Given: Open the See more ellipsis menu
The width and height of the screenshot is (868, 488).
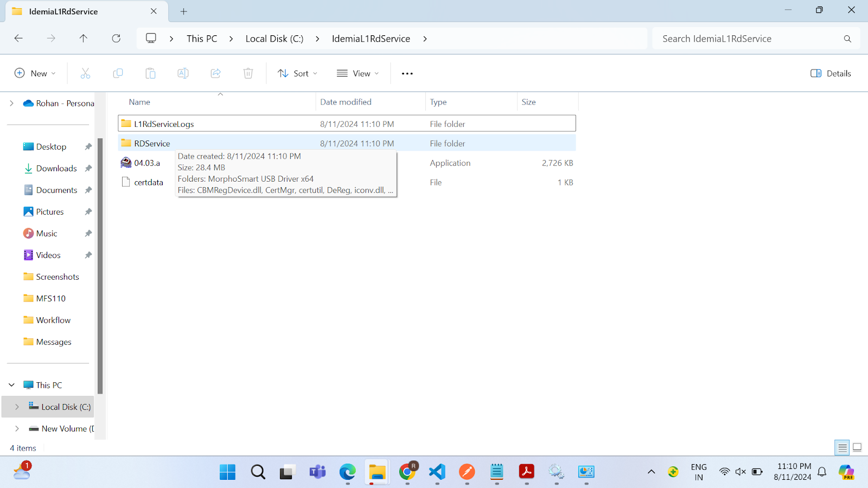Looking at the screenshot, I should pos(407,73).
